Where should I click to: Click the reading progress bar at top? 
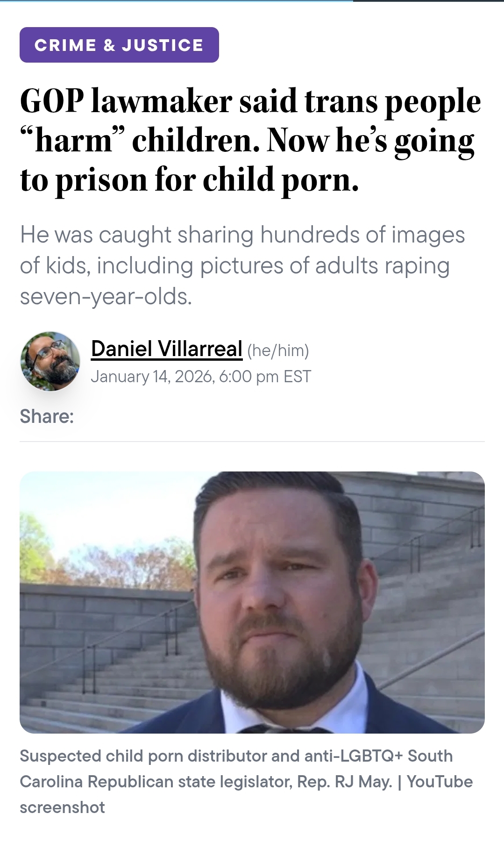[252, 1]
